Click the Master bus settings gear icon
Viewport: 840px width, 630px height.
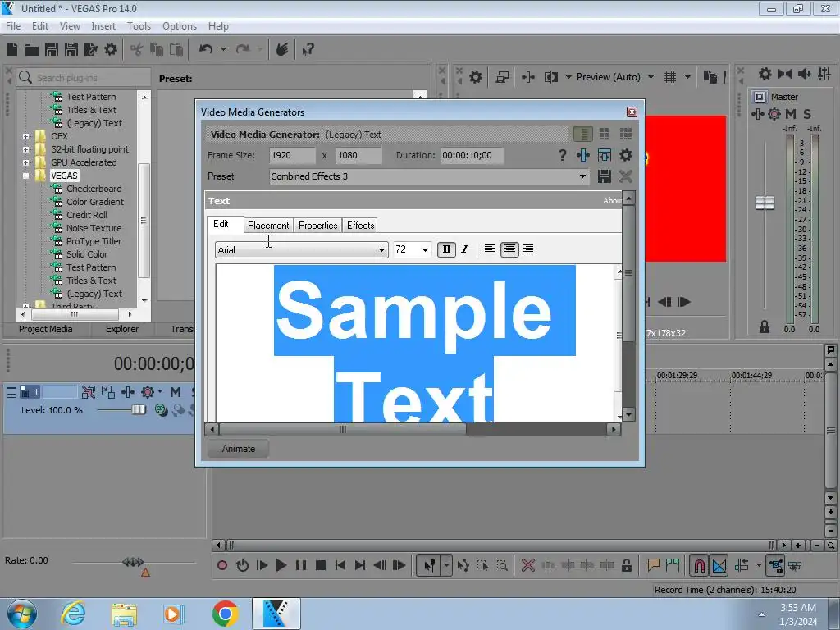click(x=765, y=73)
